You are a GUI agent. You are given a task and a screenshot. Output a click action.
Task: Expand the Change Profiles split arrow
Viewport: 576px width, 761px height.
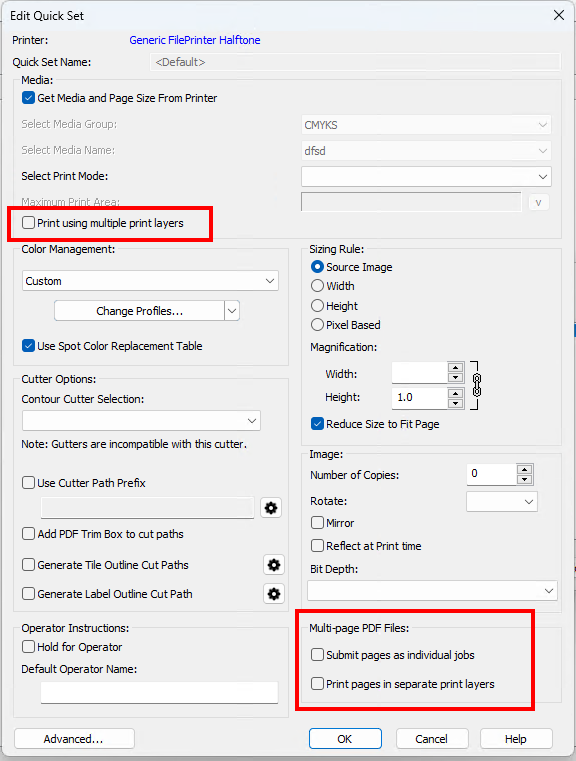click(232, 311)
